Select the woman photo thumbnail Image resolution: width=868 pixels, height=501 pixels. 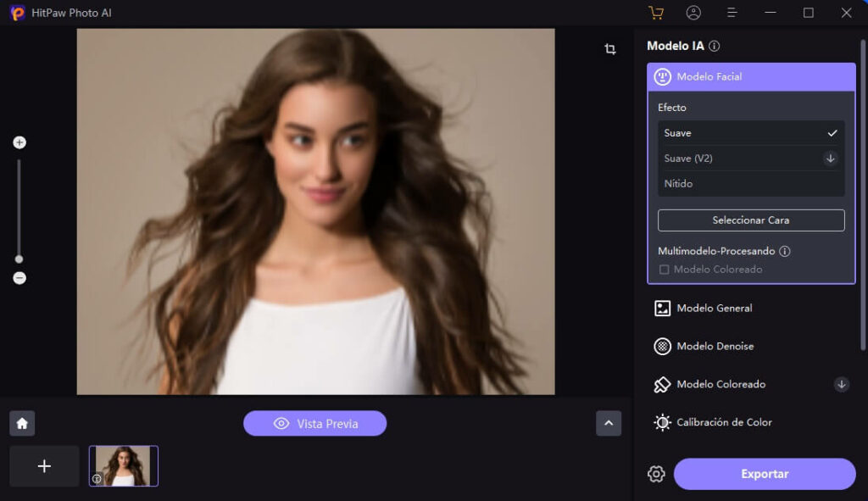(124, 466)
